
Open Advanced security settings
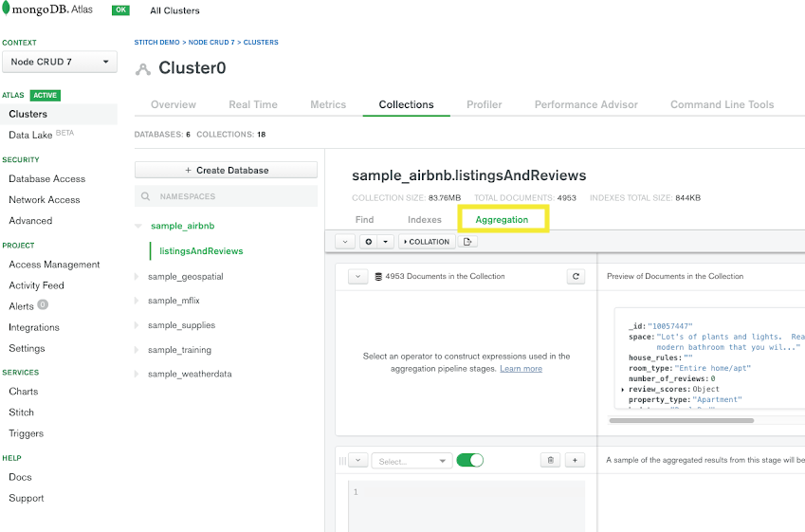click(30, 221)
